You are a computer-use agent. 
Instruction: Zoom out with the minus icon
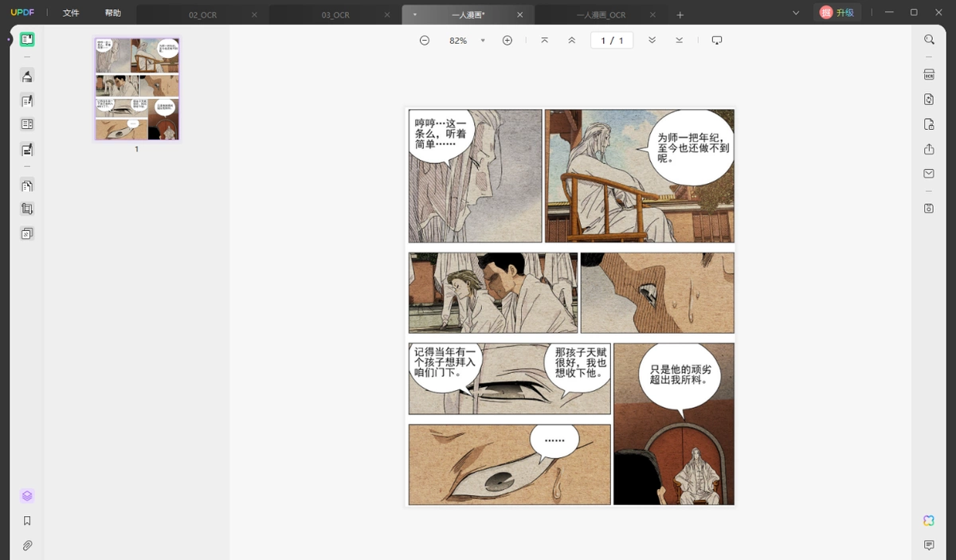(x=425, y=41)
